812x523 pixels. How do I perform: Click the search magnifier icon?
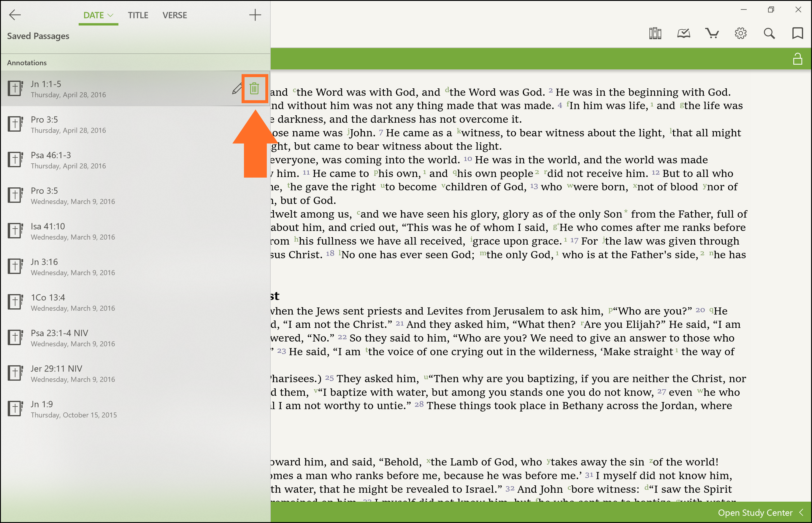(x=769, y=33)
